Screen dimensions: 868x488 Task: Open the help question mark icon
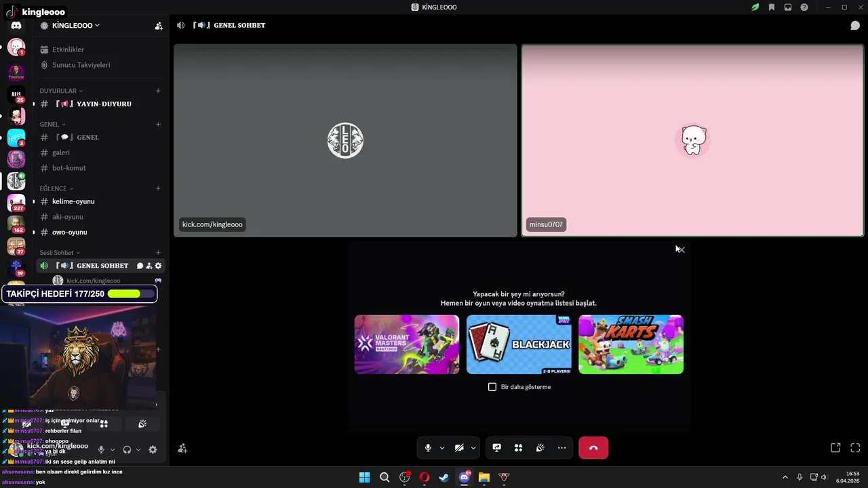click(x=804, y=7)
